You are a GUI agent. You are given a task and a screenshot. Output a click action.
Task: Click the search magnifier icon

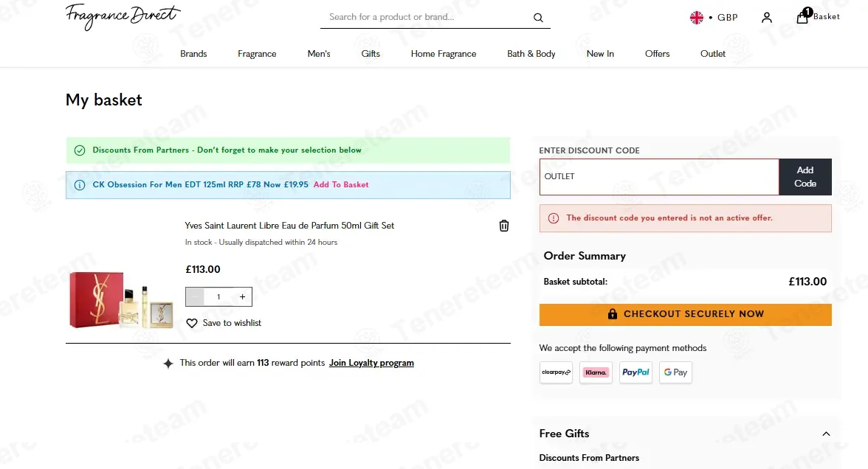538,18
